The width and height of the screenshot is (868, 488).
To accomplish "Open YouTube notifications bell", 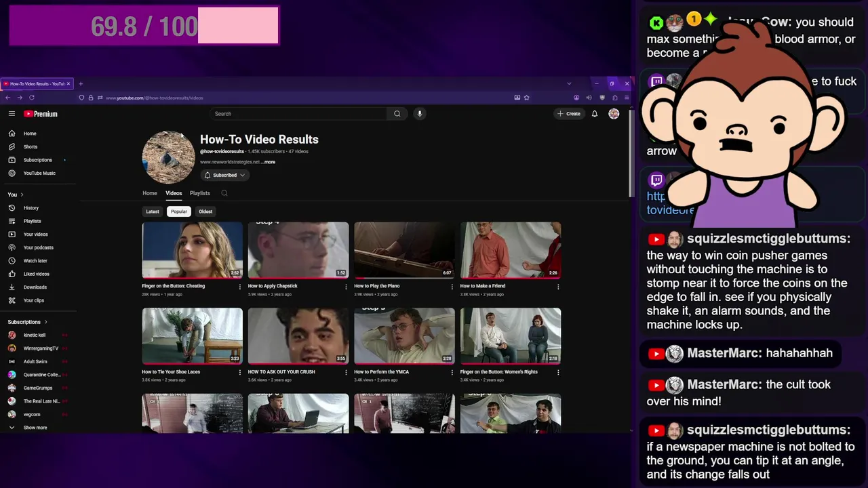I will tap(595, 114).
